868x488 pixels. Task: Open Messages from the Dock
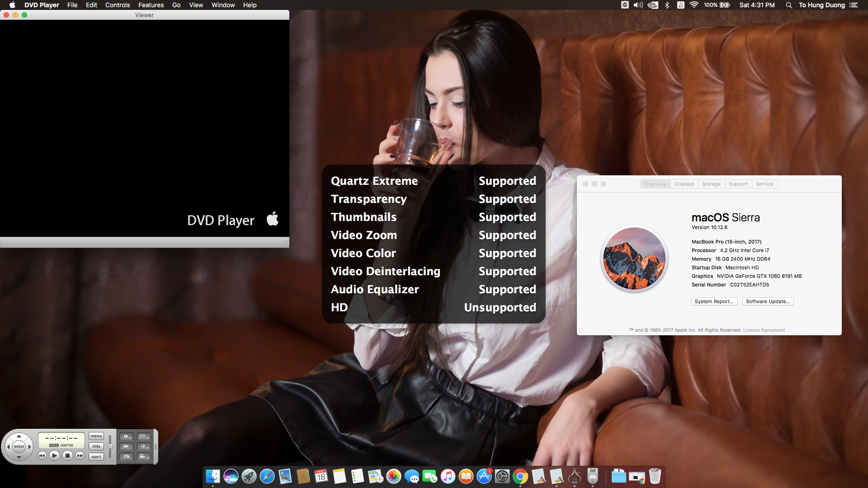click(412, 476)
